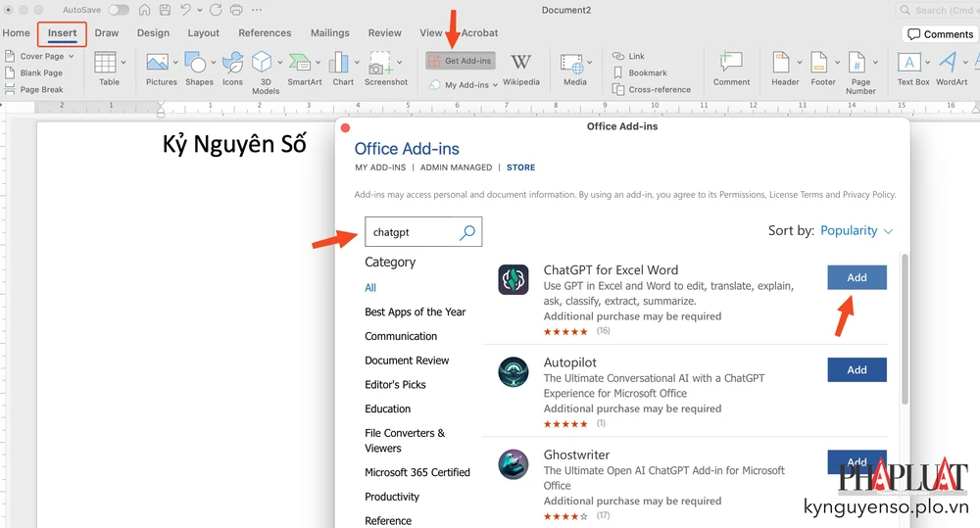The image size is (980, 528).
Task: Click the Screenshot icon
Action: pos(380,63)
